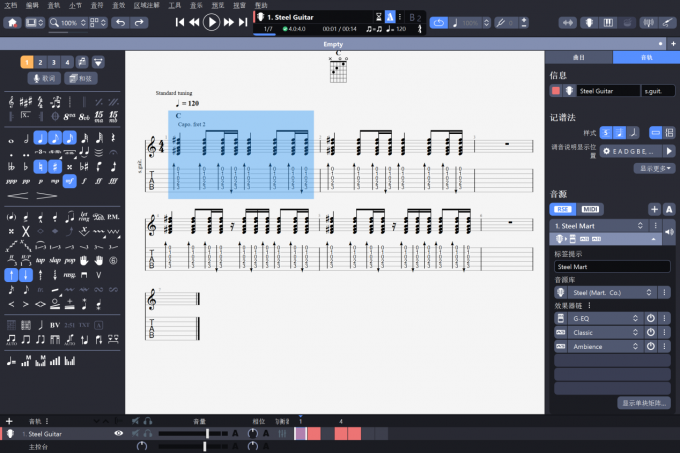
Task: Toggle Steel Guitar track visibility eye
Action: (x=119, y=433)
